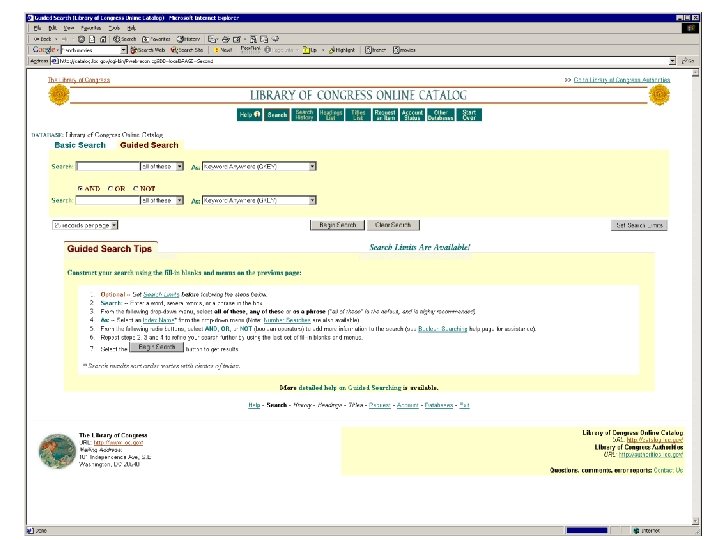Click the Home icon in IE toolbar
The width and height of the screenshot is (720, 540).
click(103, 39)
